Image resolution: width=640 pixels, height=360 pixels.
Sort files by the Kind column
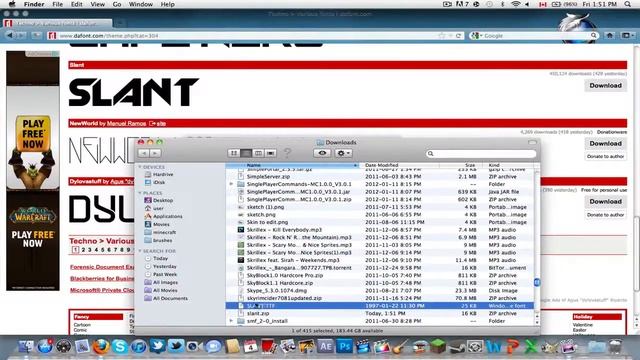507,165
